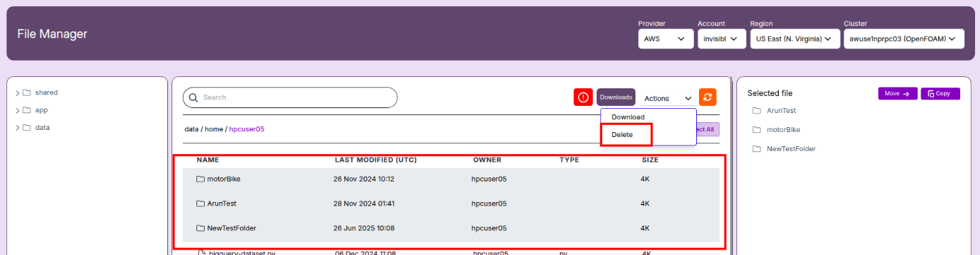Toggle the Actions dropdown
The width and height of the screenshot is (980, 255).
(667, 99)
